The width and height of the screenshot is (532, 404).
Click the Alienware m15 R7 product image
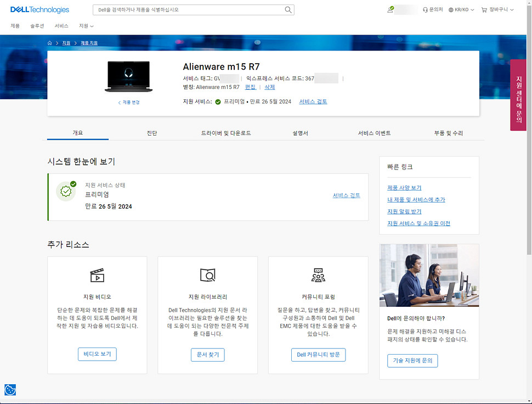coord(128,77)
